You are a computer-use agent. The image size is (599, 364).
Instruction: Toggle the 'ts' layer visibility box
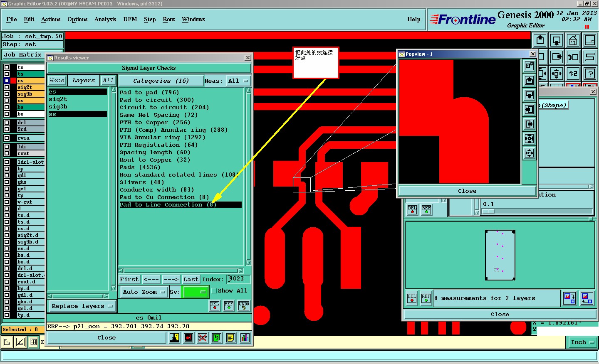pyautogui.click(x=7, y=74)
